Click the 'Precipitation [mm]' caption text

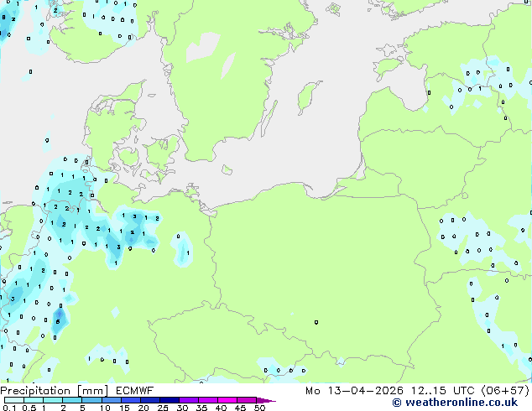pyautogui.click(x=55, y=391)
